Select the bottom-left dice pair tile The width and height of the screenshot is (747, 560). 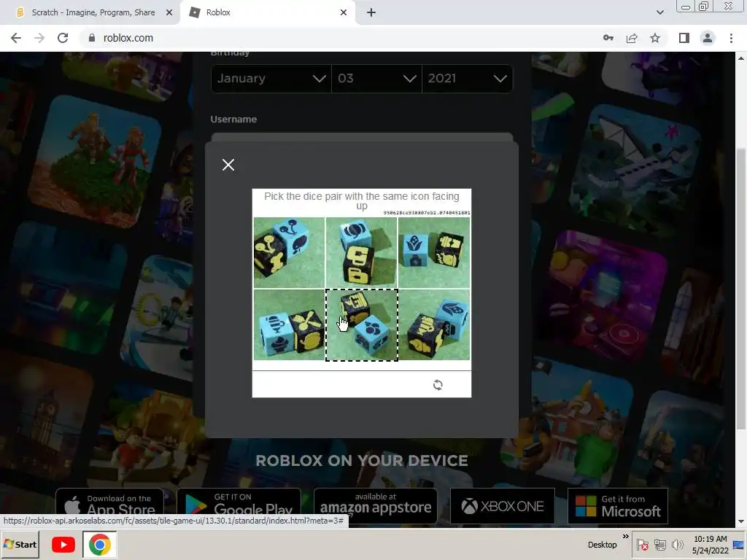pyautogui.click(x=289, y=324)
